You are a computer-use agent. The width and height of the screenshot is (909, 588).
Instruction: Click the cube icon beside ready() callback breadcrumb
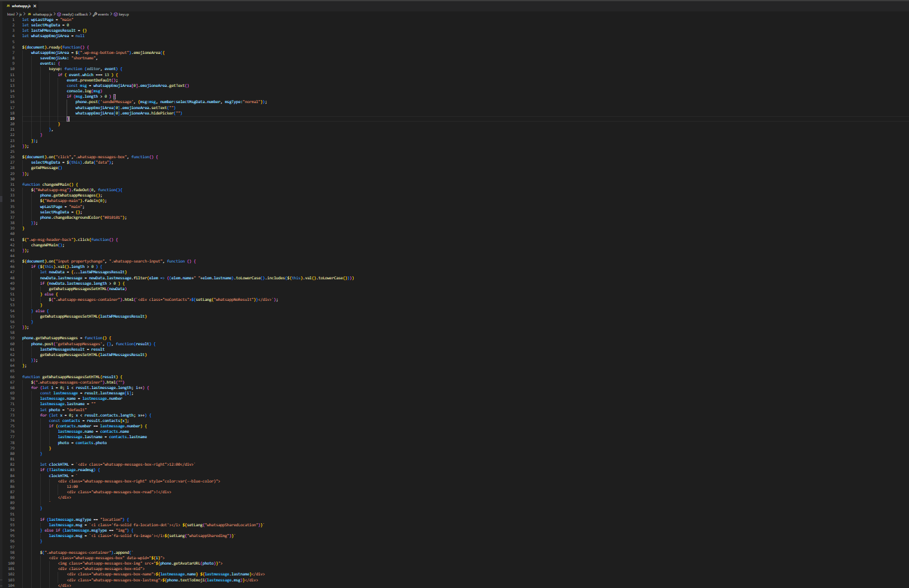[x=59, y=14]
